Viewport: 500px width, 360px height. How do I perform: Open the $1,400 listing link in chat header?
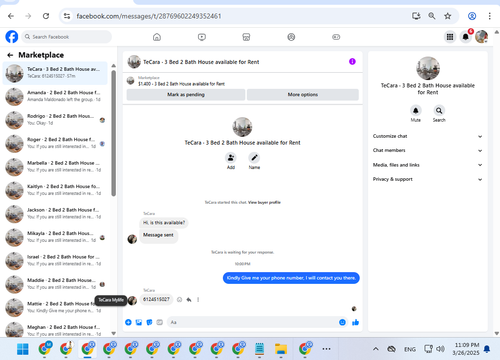tap(181, 84)
